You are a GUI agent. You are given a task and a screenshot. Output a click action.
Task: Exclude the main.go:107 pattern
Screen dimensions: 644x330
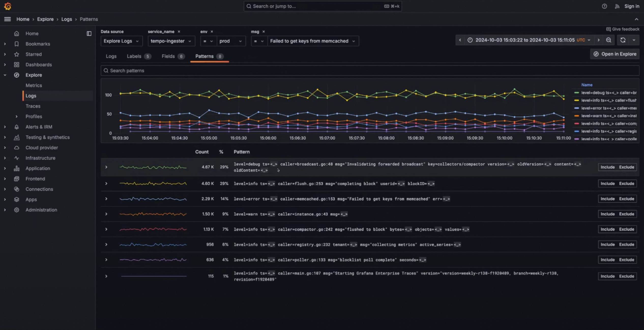(626, 276)
